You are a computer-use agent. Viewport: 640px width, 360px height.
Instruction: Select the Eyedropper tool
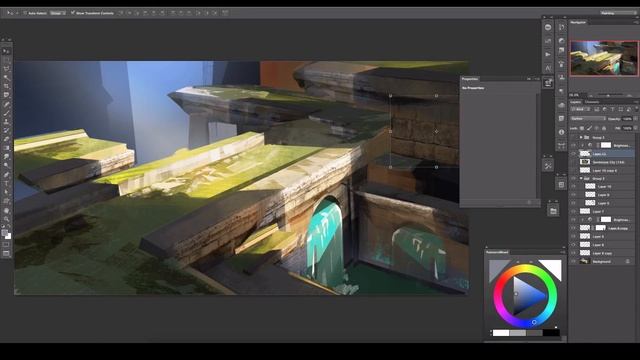(6, 95)
